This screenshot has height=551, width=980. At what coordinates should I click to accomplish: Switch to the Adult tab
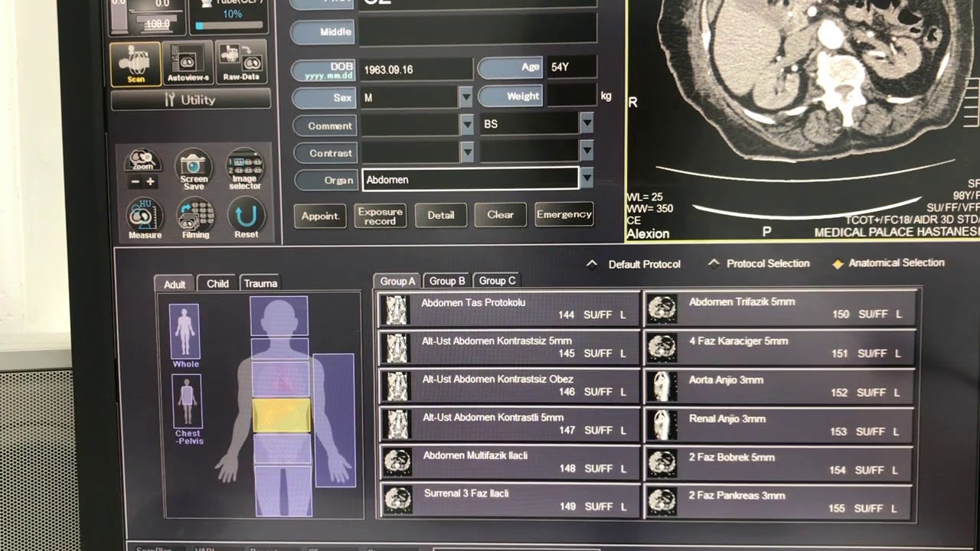tap(175, 284)
